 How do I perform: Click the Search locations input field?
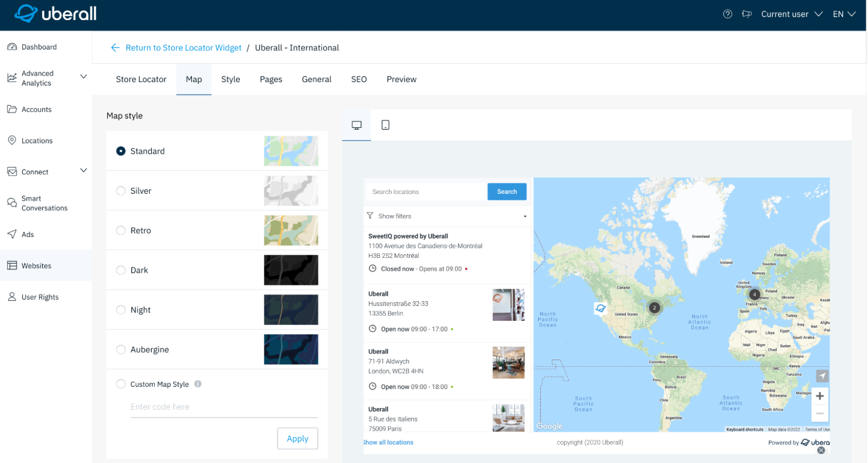click(427, 192)
